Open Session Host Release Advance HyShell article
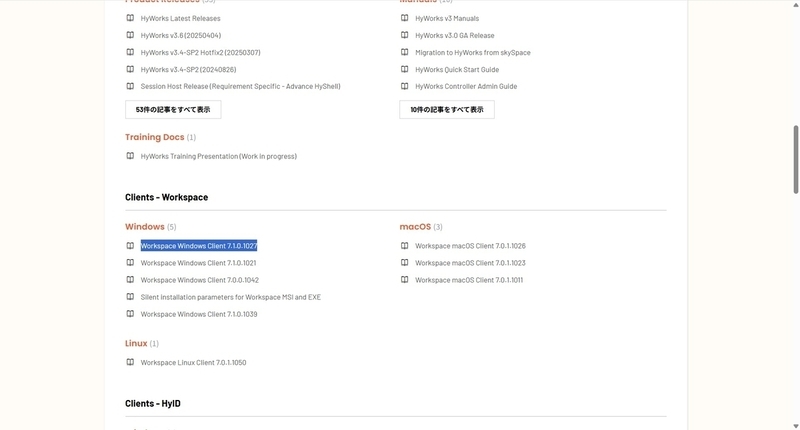This screenshot has height=430, width=800. pyautogui.click(x=240, y=86)
